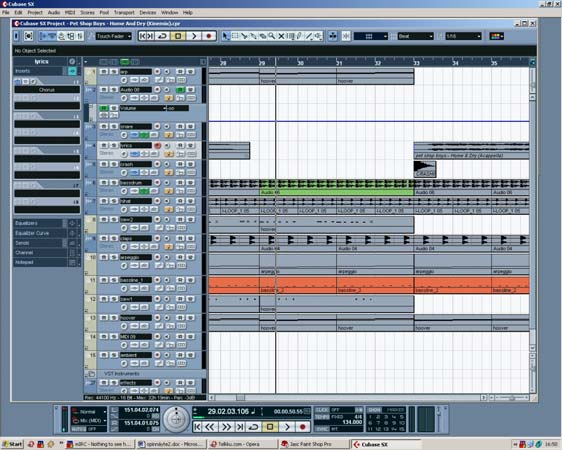562x450 pixels.
Task: Record-enable the arp track
Action: coord(157,72)
